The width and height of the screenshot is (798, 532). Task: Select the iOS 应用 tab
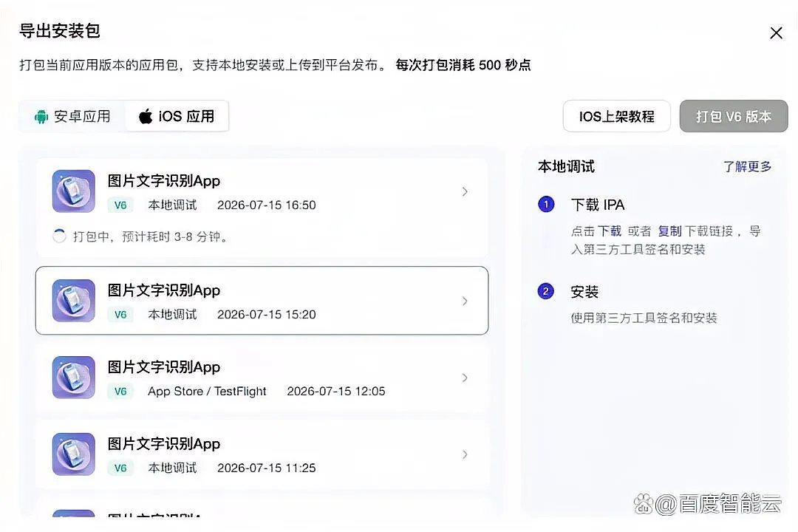point(176,117)
